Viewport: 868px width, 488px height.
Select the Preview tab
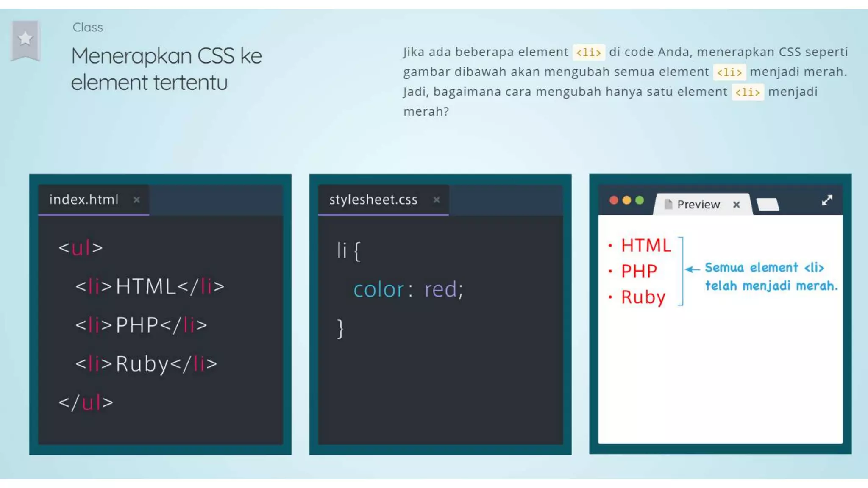(x=703, y=204)
